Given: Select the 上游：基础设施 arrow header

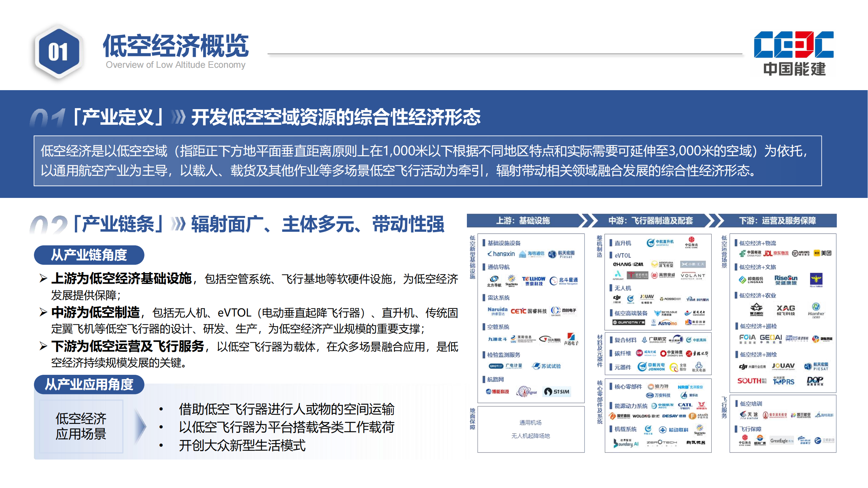Looking at the screenshot, I should pyautogui.click(x=523, y=221).
